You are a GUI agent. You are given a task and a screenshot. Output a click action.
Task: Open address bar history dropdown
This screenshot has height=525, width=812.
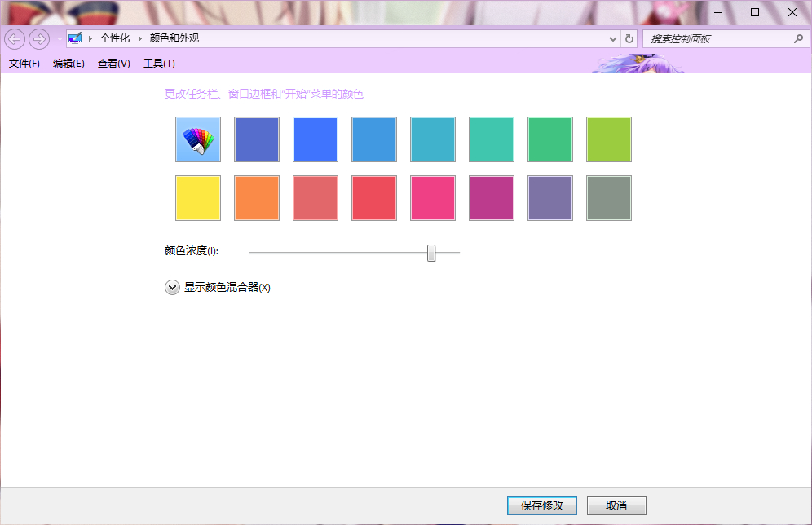click(612, 39)
